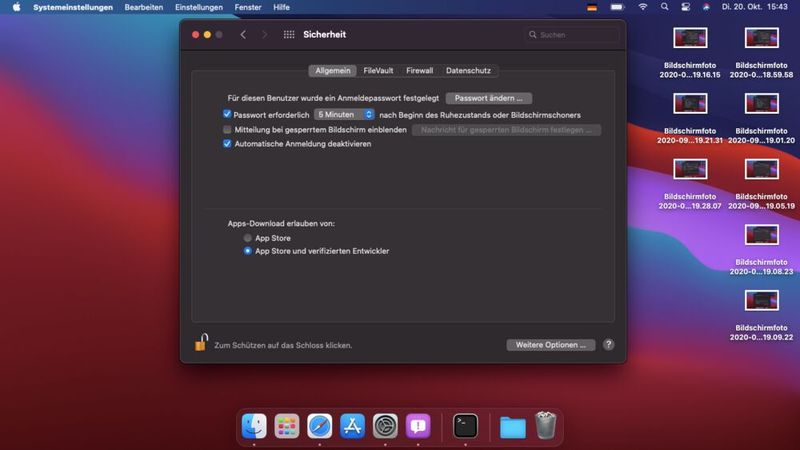Screen dimensions: 800x450
Task: Open Siri from menu bar
Action: (x=706, y=7)
